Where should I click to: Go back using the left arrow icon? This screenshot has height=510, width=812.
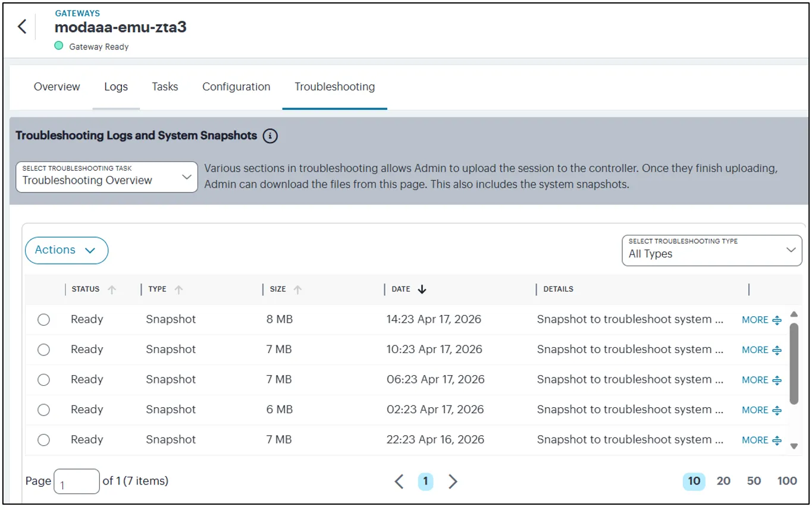22,27
